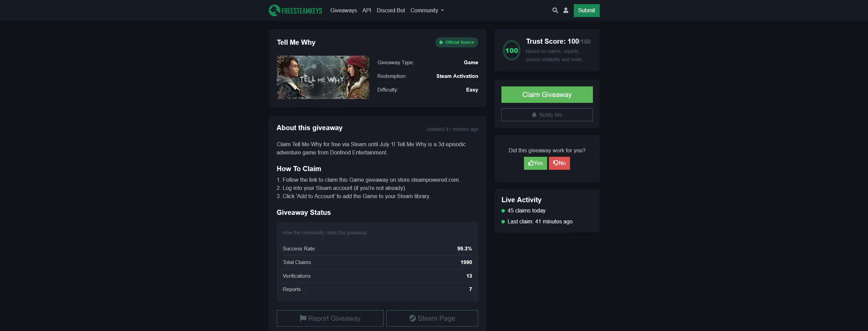Viewport: 868px width, 331px height.
Task: Click the Total Claims value 1990
Action: coord(466,262)
